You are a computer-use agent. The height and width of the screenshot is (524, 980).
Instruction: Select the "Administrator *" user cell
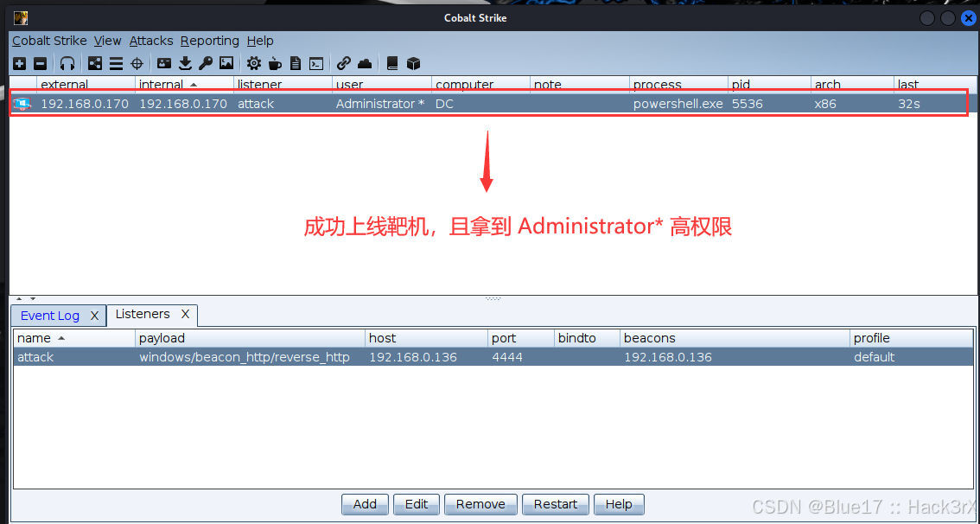point(380,104)
